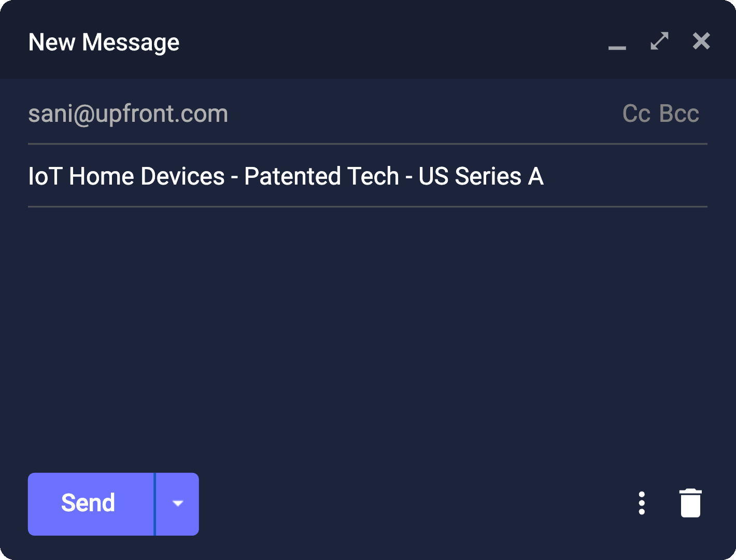The image size is (736, 560).
Task: Close the New Message window
Action: (x=701, y=41)
